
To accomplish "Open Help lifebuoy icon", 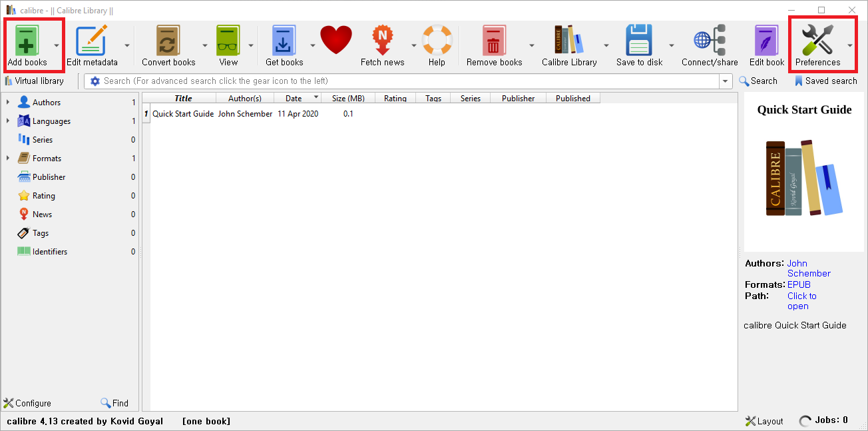I will pos(437,40).
